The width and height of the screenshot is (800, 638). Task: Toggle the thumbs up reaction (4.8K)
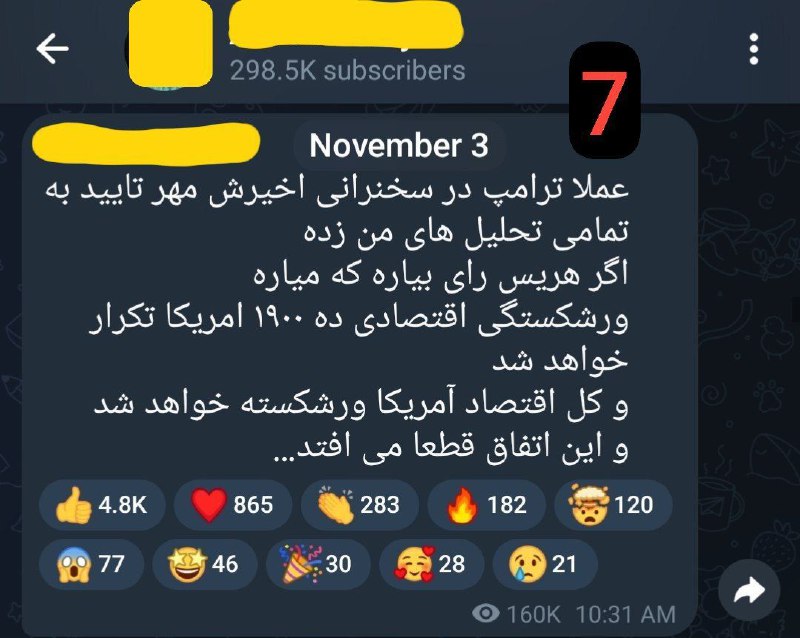(x=102, y=505)
